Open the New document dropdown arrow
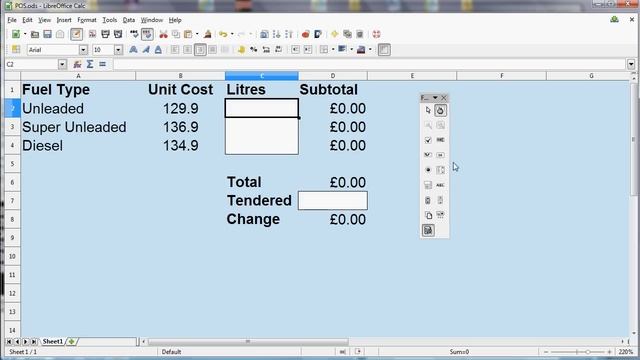Viewport: 640px width, 360px height. (x=24, y=34)
